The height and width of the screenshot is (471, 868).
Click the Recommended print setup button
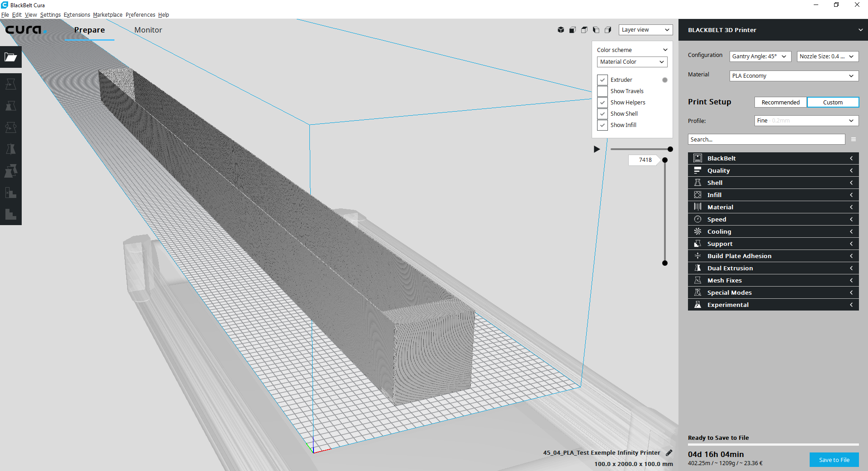point(780,102)
